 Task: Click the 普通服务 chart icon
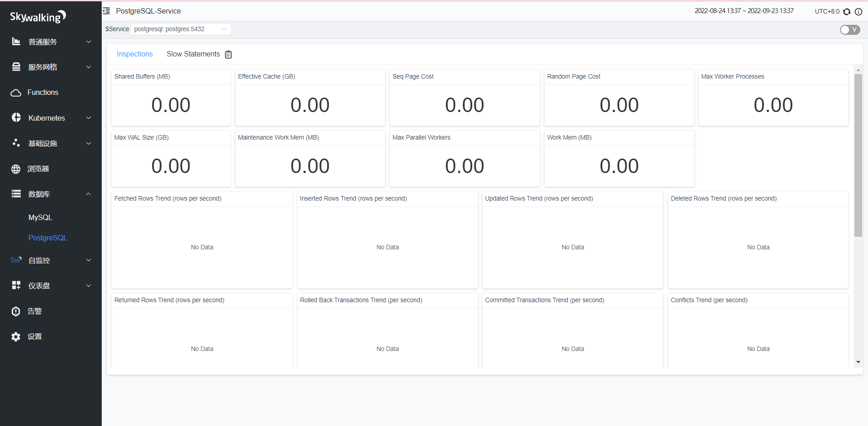tap(16, 42)
